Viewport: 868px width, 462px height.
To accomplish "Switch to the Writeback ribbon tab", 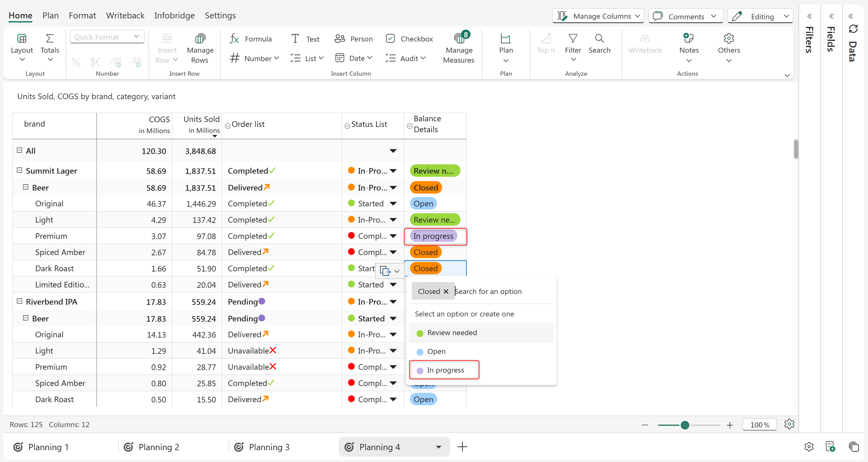I will click(125, 16).
